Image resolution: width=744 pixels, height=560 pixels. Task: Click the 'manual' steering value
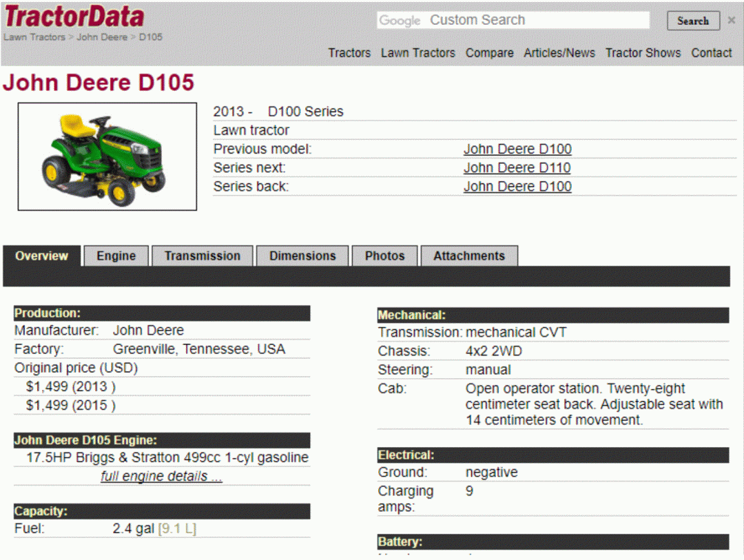[488, 370]
